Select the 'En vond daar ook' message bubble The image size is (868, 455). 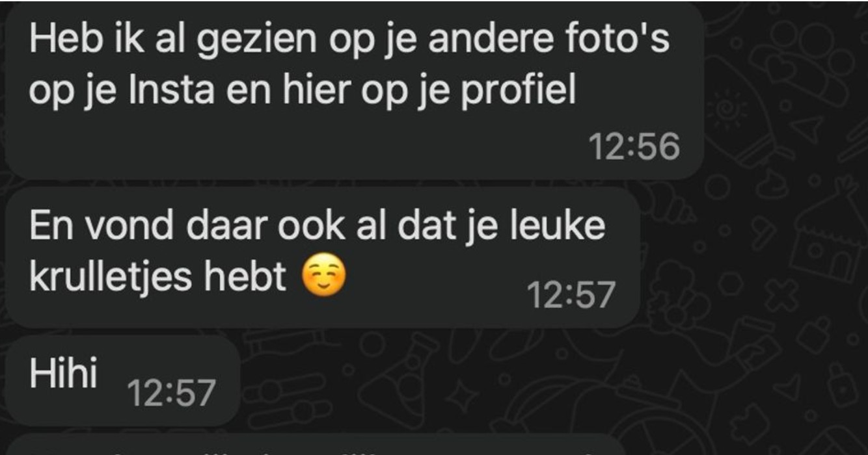coord(322,257)
